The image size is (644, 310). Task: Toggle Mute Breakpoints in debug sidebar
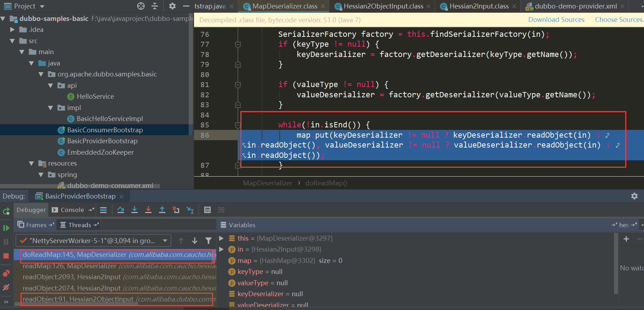pos(6,287)
